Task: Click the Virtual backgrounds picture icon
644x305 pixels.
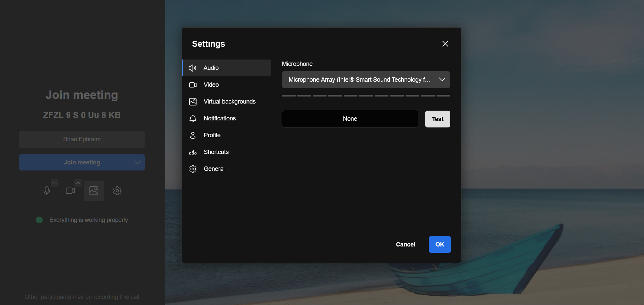Action: click(193, 102)
